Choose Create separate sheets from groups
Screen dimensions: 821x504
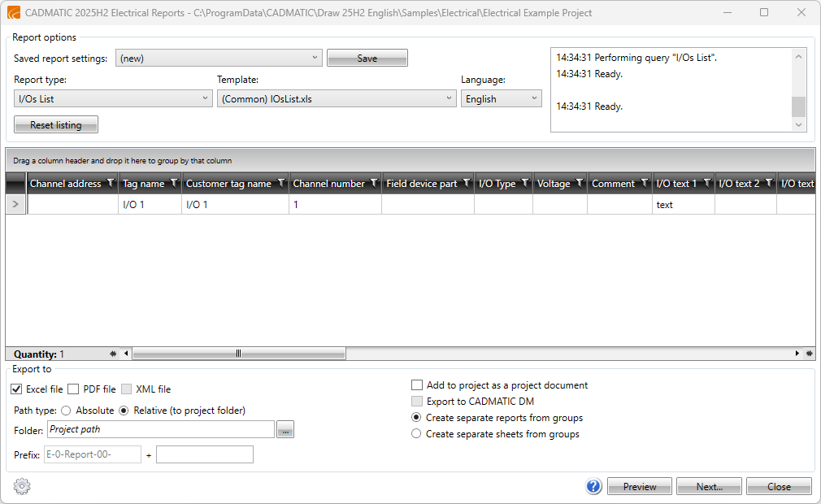(x=417, y=434)
